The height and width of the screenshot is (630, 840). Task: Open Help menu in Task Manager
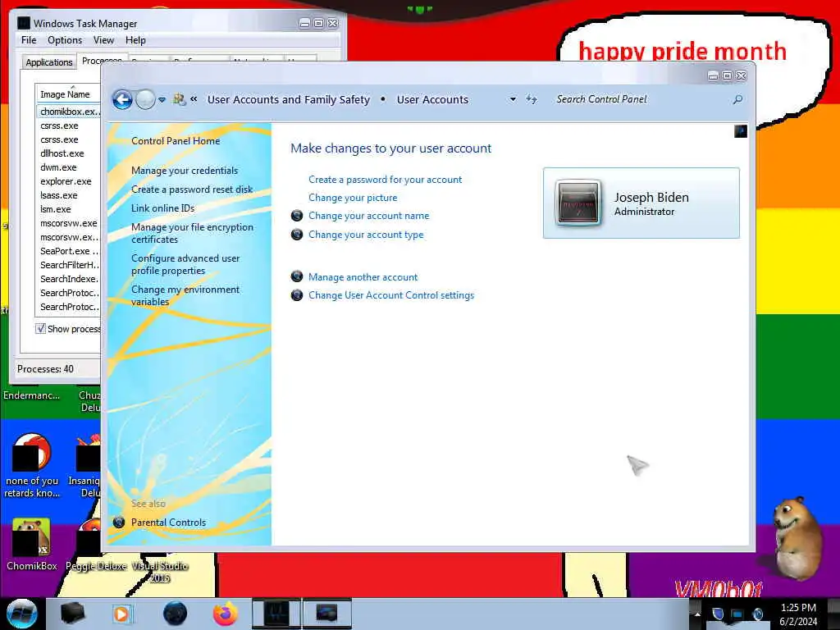[x=135, y=40]
